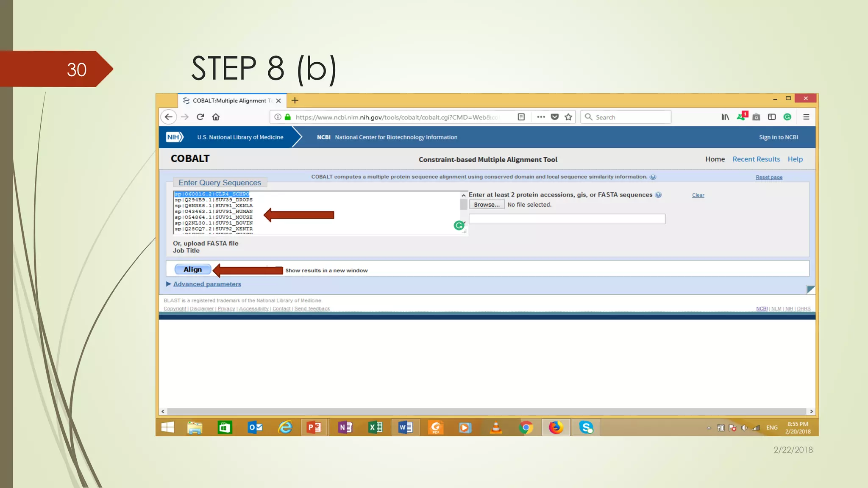Click the Grammarly icon inside query textarea
This screenshot has width=868, height=488.
[x=459, y=225]
